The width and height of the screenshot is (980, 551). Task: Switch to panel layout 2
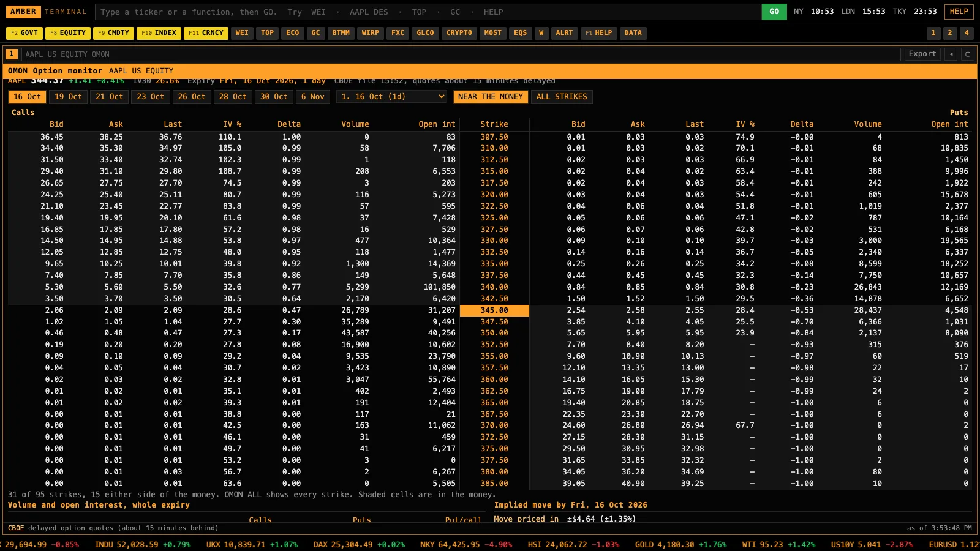(x=950, y=33)
